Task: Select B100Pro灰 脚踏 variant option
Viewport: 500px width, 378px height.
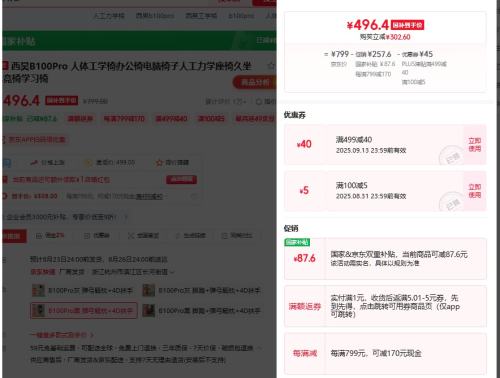Action: pyautogui.click(x=201, y=291)
